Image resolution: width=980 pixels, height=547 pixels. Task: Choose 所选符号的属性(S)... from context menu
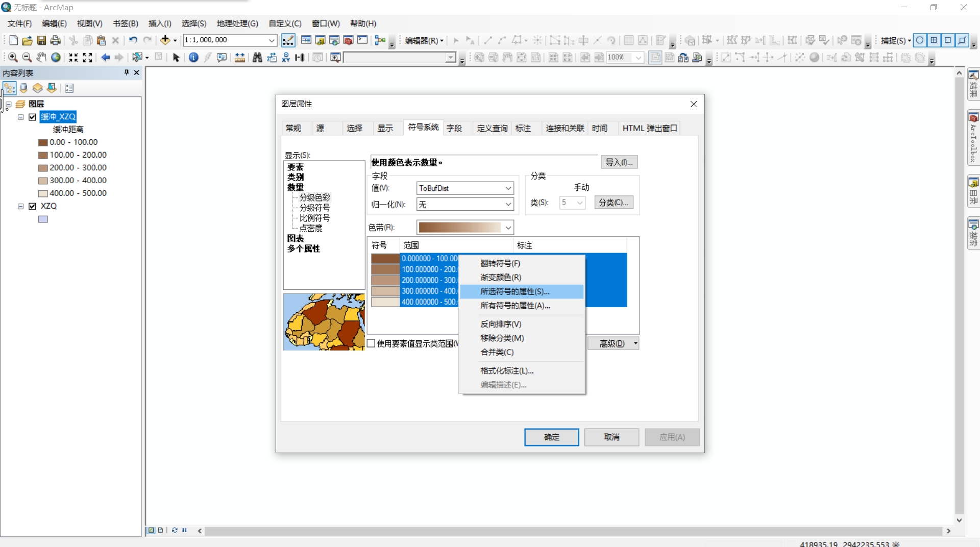tap(522, 291)
